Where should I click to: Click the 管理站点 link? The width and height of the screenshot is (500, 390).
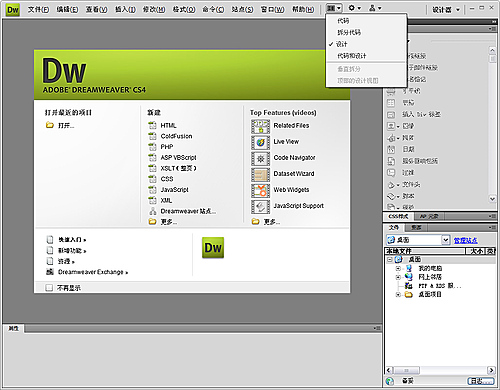click(465, 240)
